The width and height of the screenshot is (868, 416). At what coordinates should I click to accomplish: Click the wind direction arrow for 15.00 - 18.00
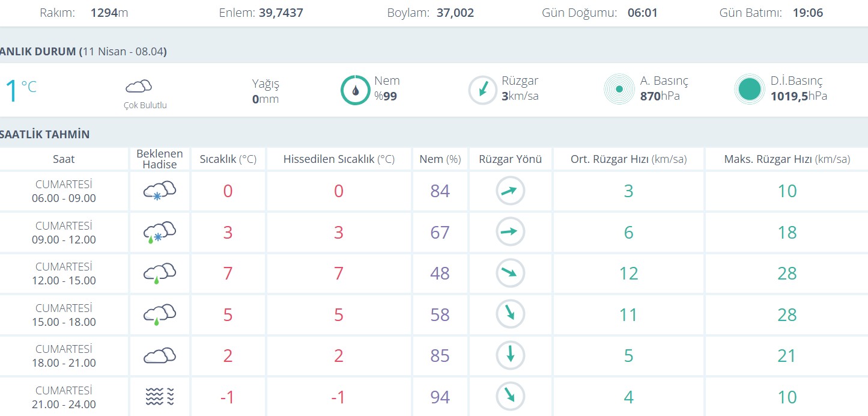(510, 314)
